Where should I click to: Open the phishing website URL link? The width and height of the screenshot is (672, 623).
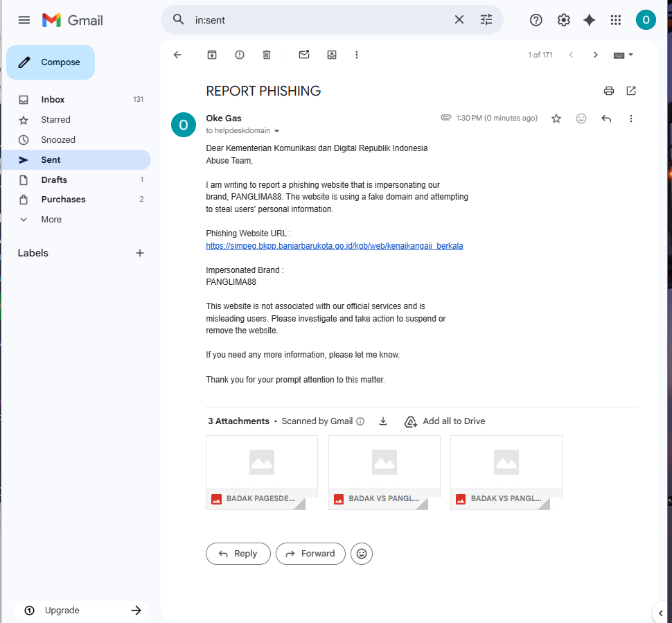pyautogui.click(x=335, y=246)
